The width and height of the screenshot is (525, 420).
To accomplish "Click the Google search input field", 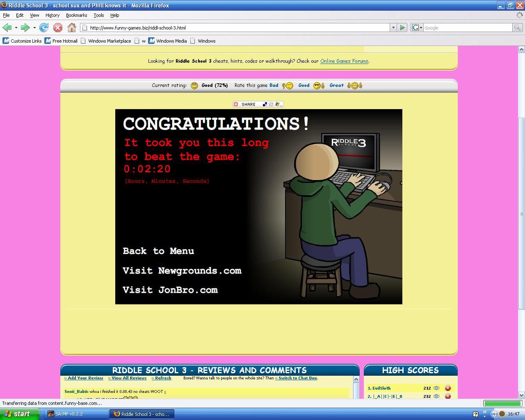I will point(468,28).
